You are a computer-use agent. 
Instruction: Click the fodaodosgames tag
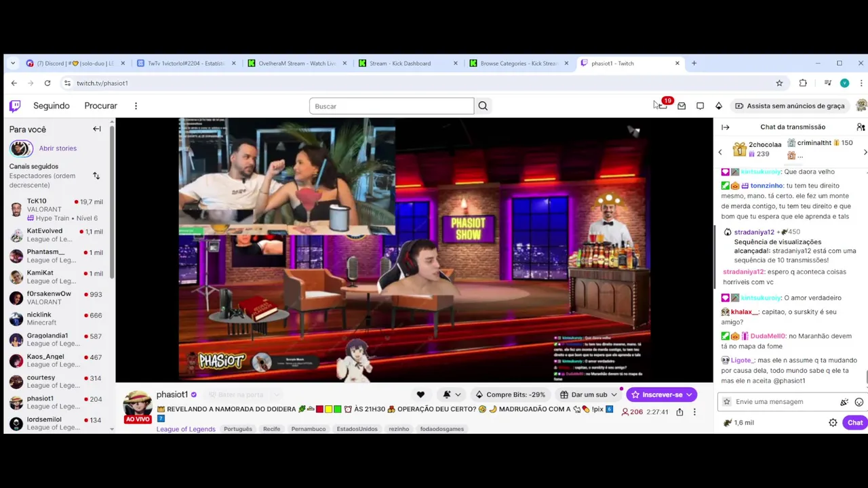point(442,429)
